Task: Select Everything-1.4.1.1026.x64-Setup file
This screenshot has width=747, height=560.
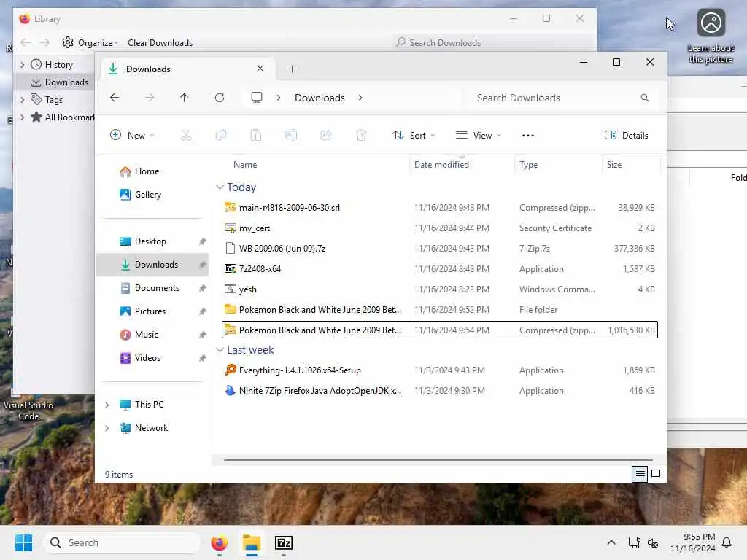Action: click(x=439, y=370)
